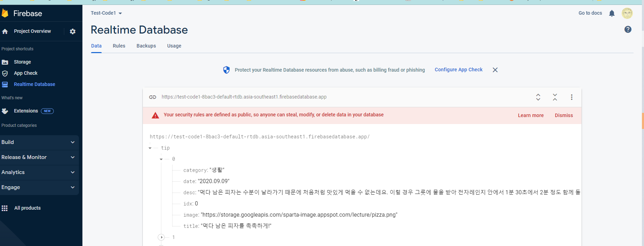Click the database URL in the header bar

(x=244, y=97)
